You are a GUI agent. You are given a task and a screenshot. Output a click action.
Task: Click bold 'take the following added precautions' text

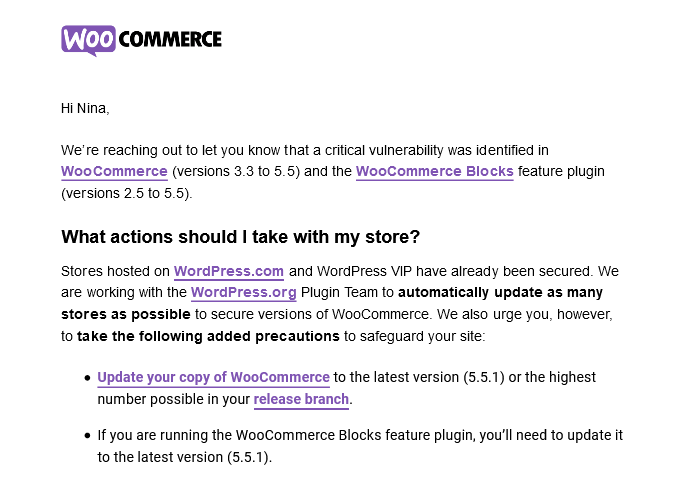(208, 336)
